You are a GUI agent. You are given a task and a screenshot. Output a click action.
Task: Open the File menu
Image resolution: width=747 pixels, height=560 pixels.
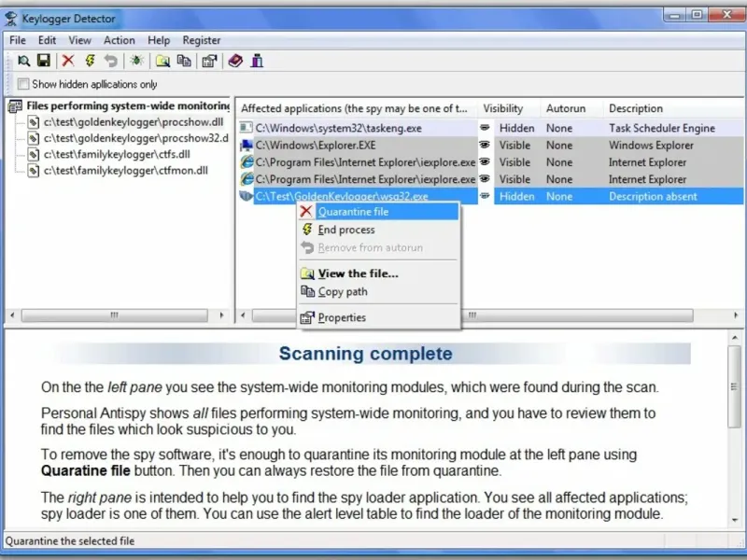[18, 40]
